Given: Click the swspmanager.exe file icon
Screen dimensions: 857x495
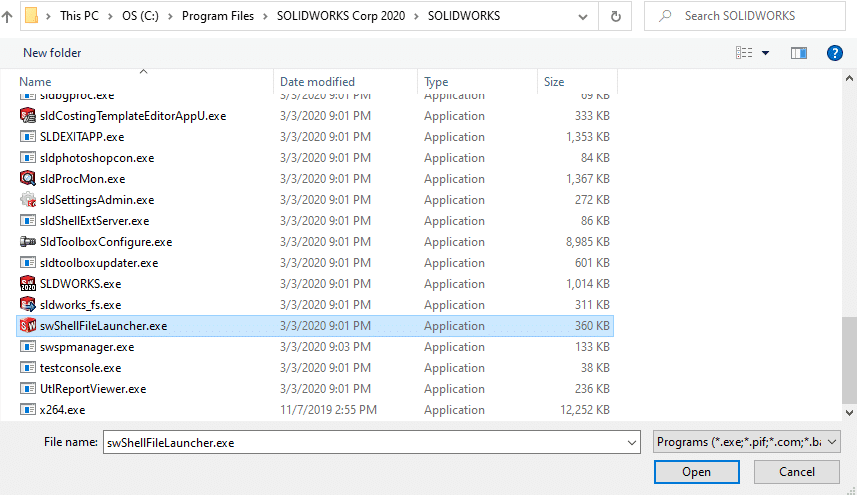Looking at the screenshot, I should tap(28, 346).
